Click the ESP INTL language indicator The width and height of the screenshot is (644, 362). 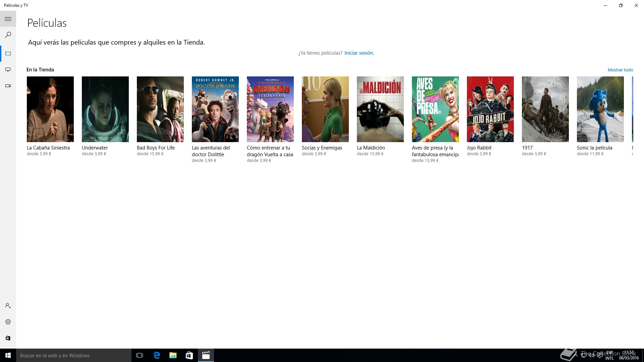coord(609,355)
